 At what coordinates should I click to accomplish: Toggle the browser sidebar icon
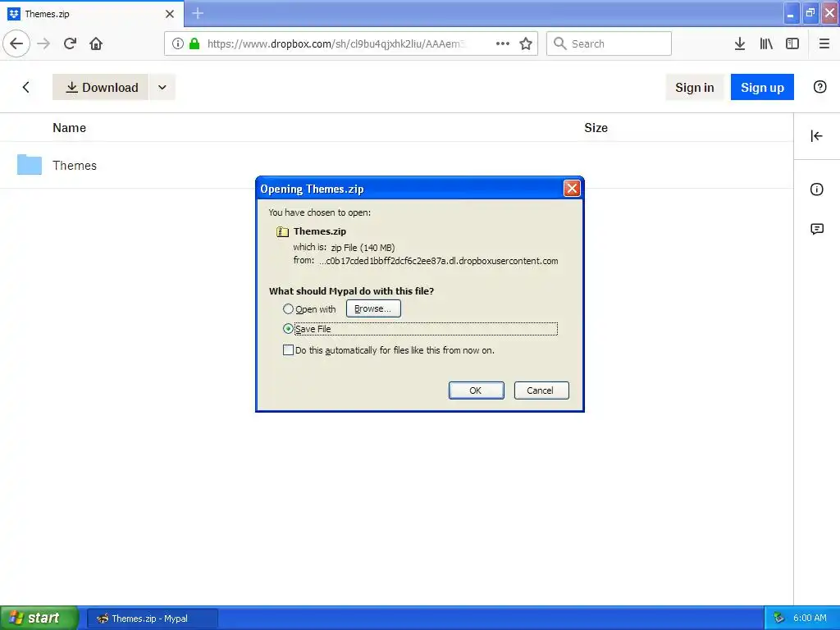(x=792, y=43)
